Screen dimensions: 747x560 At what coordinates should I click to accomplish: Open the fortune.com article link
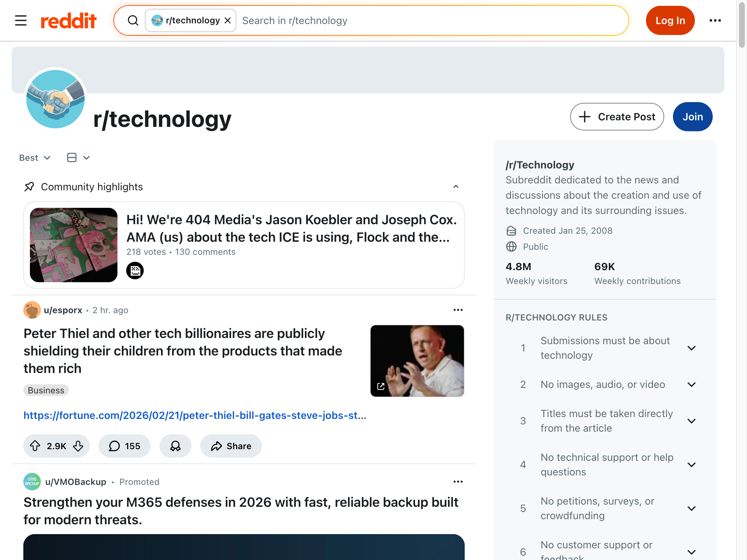tap(195, 416)
